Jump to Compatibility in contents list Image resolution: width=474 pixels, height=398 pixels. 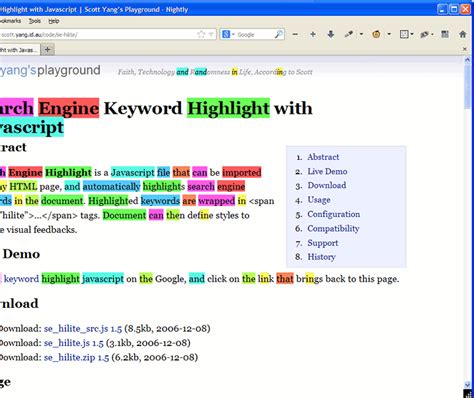click(x=333, y=228)
